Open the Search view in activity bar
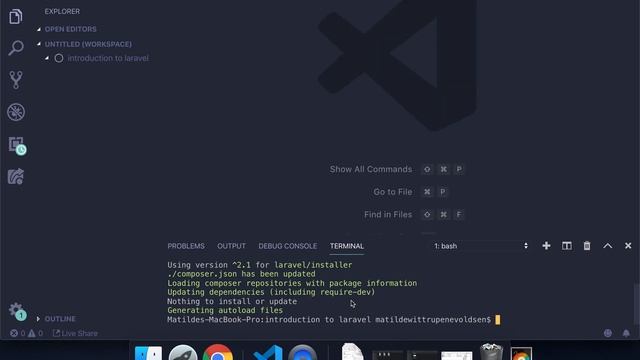640x360 pixels. (16, 48)
